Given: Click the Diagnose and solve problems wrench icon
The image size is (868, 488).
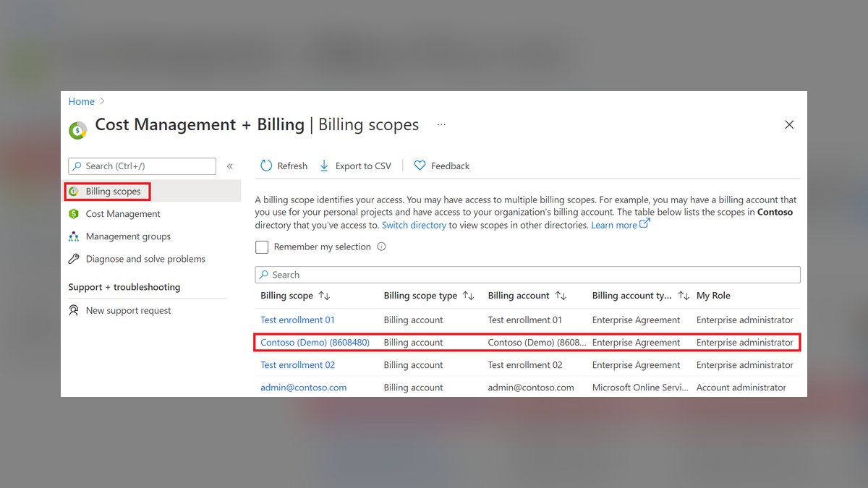Looking at the screenshot, I should pos(73,259).
